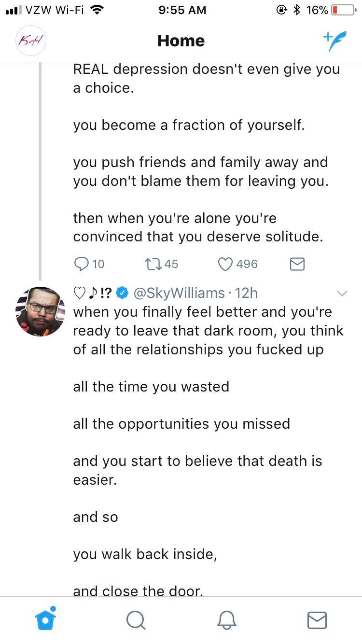The width and height of the screenshot is (362, 644).
Task: Open Direct Messages from the envelope icon
Action: [317, 621]
